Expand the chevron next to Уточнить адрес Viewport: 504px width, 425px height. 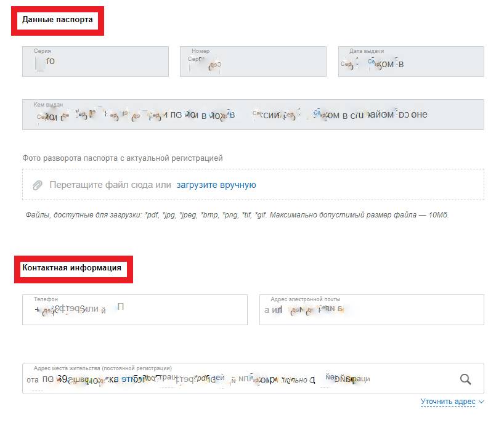click(x=481, y=402)
